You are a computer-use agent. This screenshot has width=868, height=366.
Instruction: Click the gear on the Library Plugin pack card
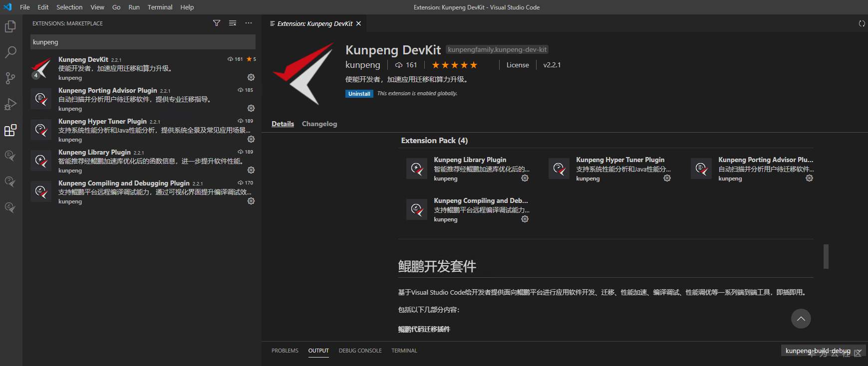pos(525,178)
